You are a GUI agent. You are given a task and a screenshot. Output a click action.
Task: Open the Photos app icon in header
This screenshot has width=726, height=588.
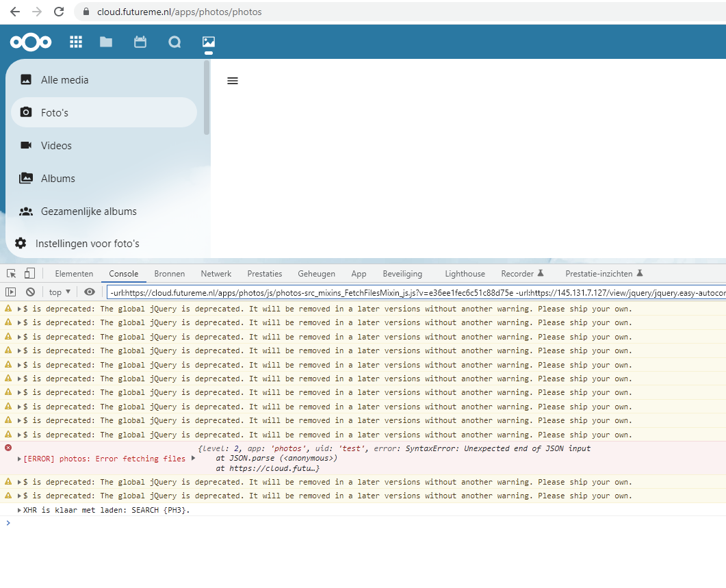pos(209,42)
